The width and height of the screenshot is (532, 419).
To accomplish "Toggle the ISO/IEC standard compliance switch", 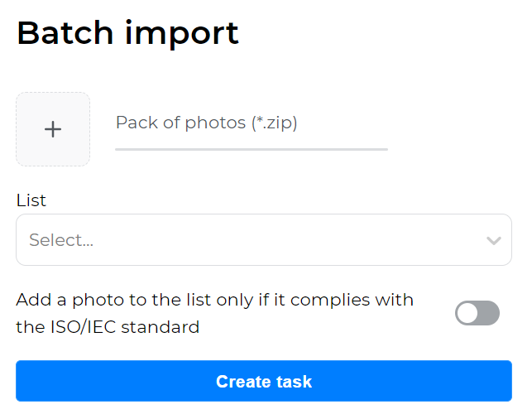I will [x=477, y=313].
